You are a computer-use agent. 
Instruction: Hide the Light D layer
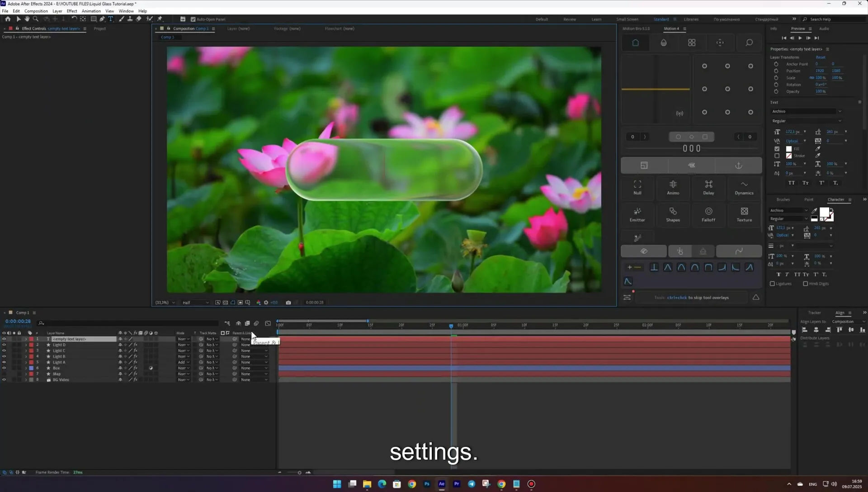click(x=4, y=345)
